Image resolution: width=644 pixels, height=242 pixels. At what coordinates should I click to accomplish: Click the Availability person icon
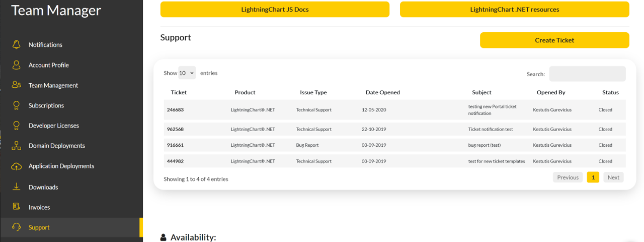pos(164,237)
